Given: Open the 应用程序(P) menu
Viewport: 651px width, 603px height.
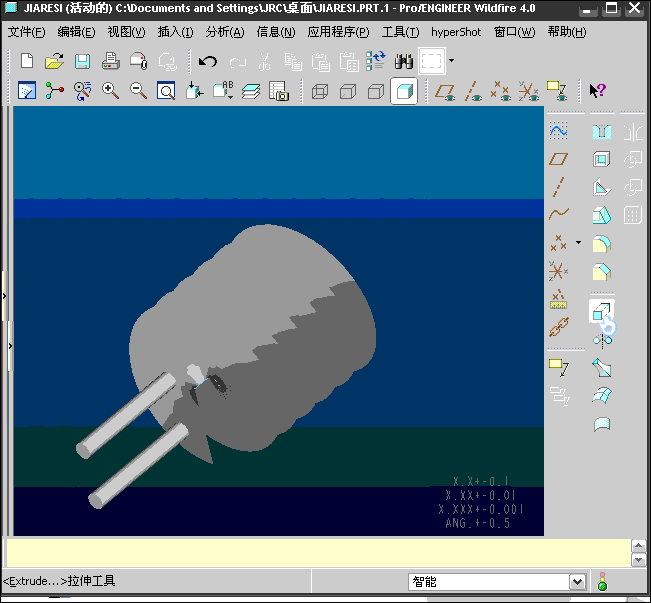Looking at the screenshot, I should pyautogui.click(x=338, y=32).
